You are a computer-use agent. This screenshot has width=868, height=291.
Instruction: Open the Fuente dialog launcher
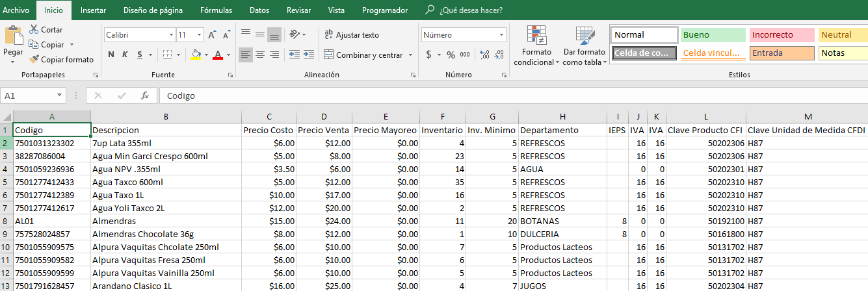click(x=230, y=75)
